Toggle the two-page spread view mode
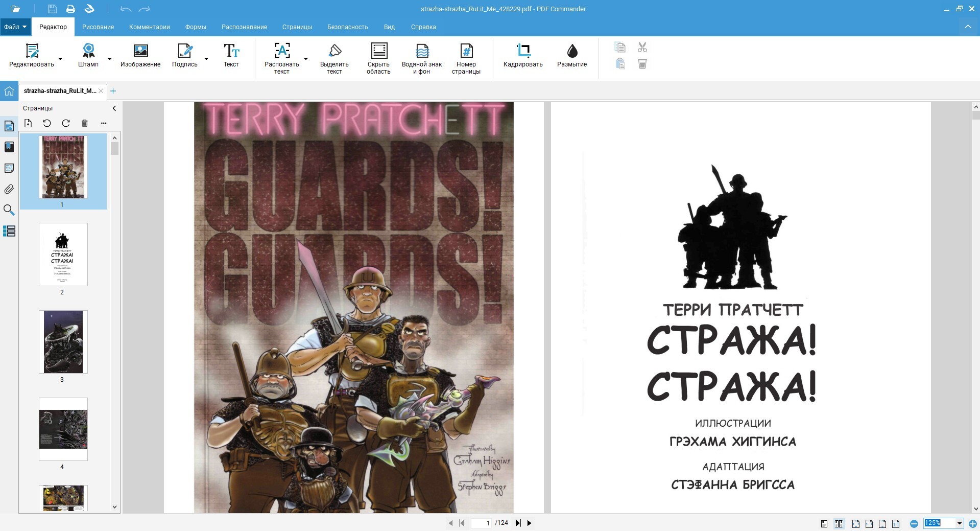 [x=839, y=523]
